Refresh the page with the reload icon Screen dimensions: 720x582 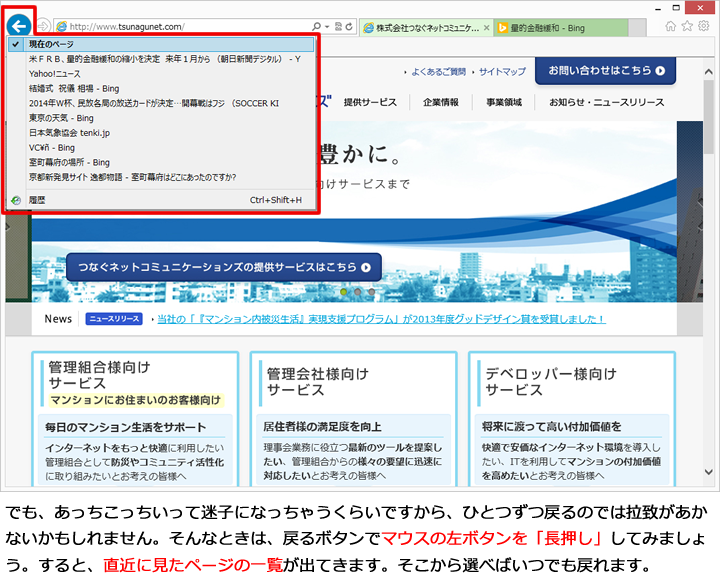349,27
